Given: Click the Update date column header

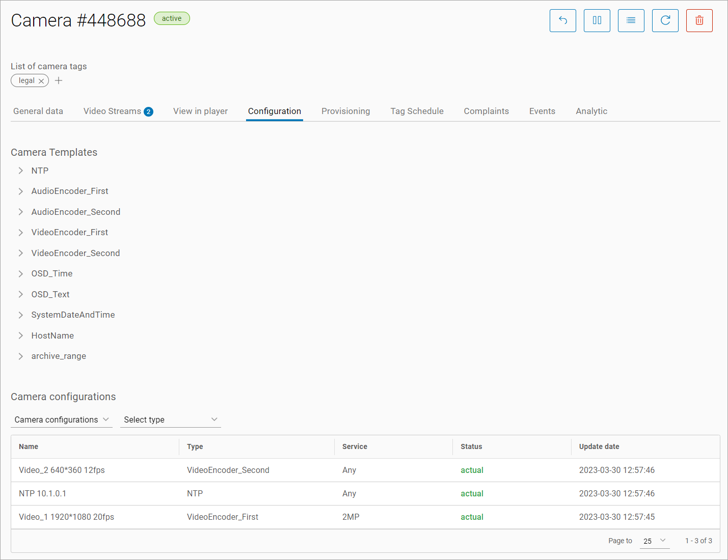Looking at the screenshot, I should 599,446.
